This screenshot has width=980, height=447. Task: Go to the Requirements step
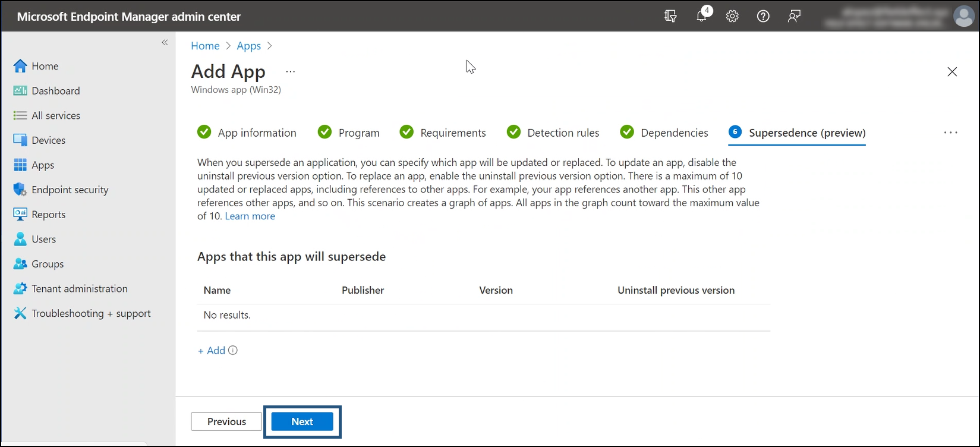(443, 133)
